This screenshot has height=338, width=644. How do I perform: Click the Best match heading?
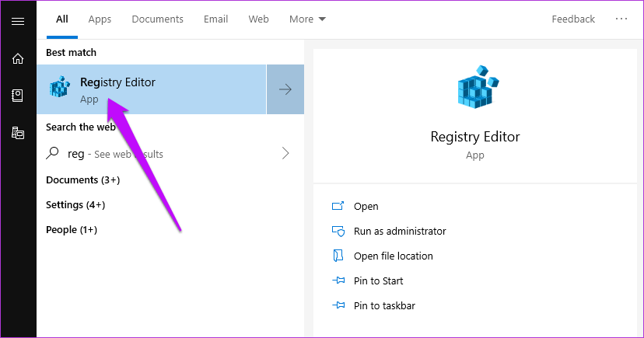click(x=71, y=53)
